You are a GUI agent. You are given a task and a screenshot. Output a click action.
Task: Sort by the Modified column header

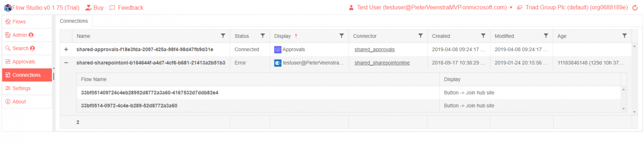point(504,36)
